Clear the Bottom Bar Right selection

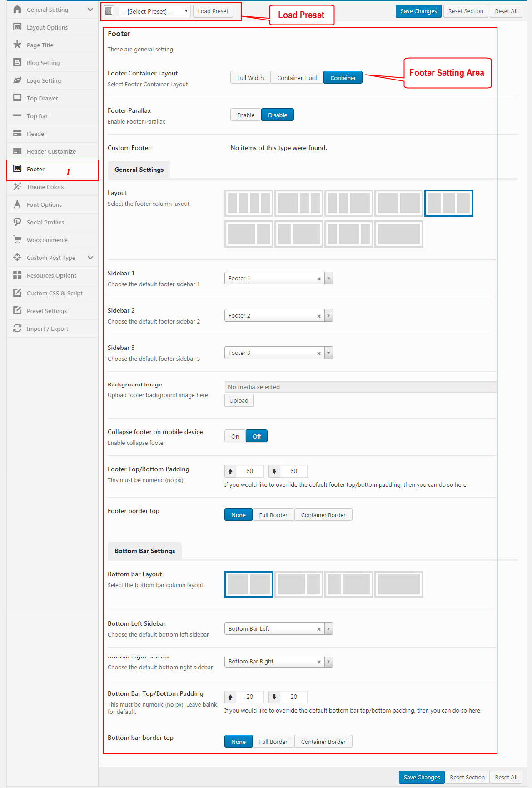click(319, 662)
